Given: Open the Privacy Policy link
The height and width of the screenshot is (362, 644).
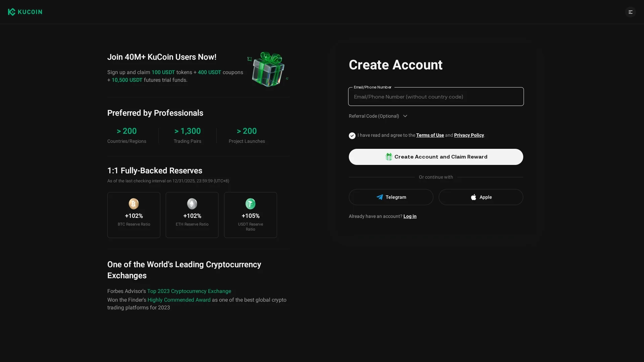Looking at the screenshot, I should 469,135.
